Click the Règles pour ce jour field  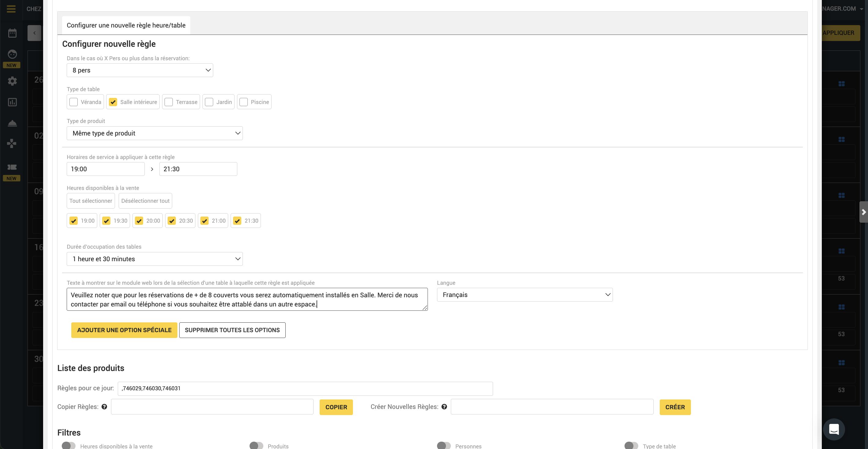tap(305, 388)
